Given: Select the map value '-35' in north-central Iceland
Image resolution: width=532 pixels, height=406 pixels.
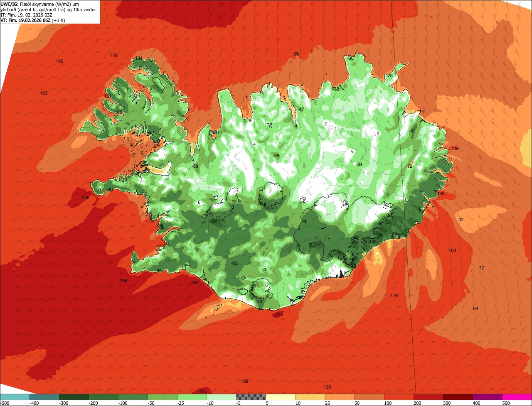Looking at the screenshot, I should coord(276,156).
